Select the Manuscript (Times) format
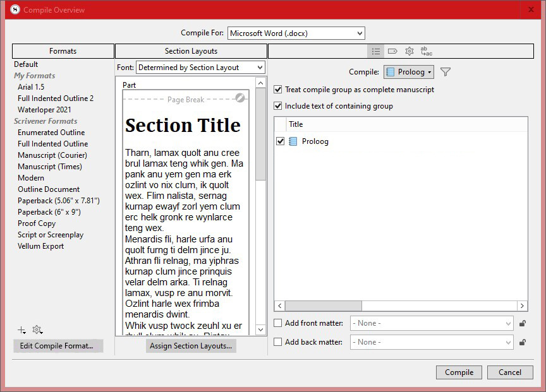The height and width of the screenshot is (392, 546). pos(50,167)
